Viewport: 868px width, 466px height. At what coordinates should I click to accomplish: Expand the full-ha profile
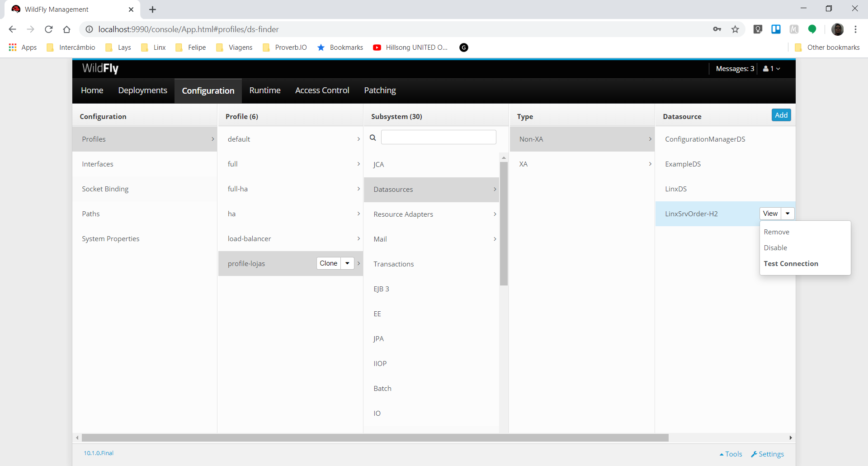coord(359,189)
